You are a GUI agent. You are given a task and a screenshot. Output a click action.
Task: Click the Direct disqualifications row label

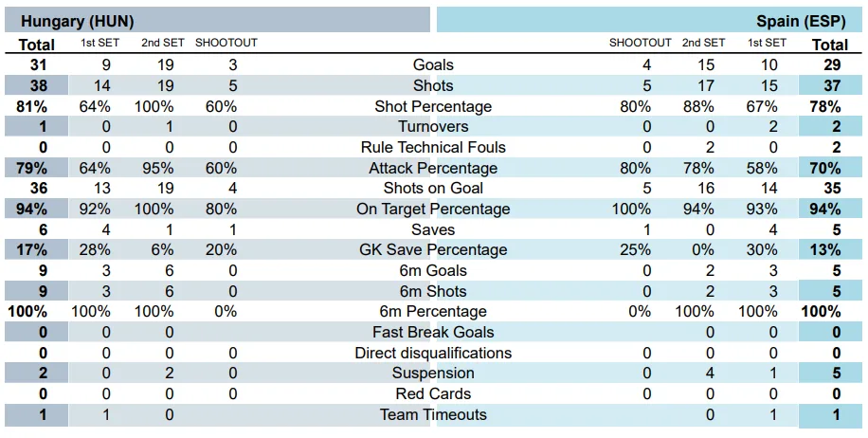pyautogui.click(x=433, y=353)
